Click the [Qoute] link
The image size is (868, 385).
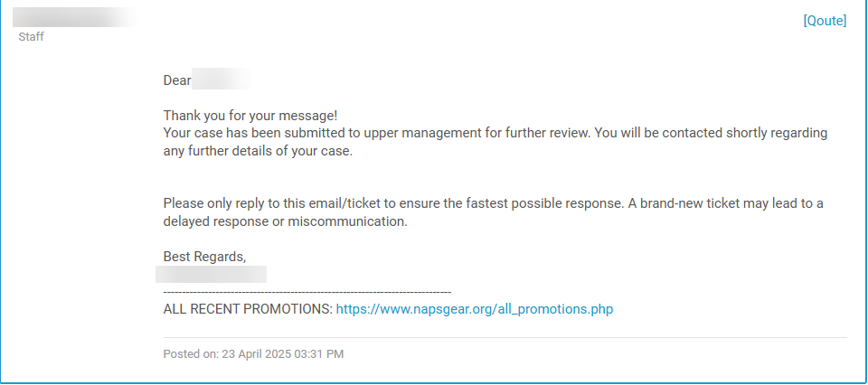pos(825,21)
